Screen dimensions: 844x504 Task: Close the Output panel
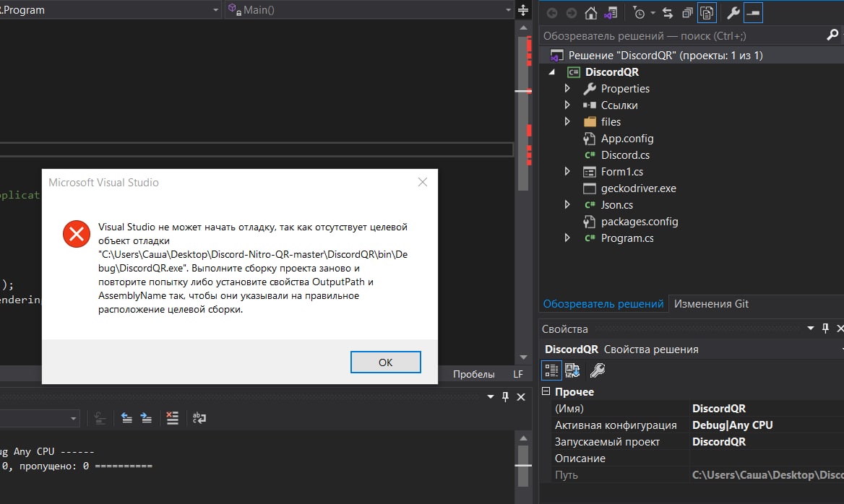pos(521,397)
